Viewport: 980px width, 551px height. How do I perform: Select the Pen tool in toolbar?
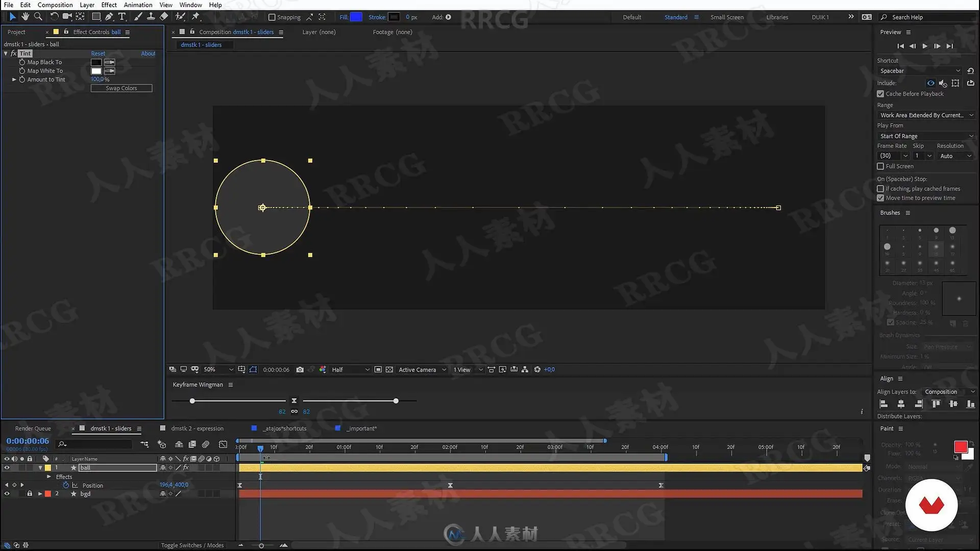[x=109, y=17]
